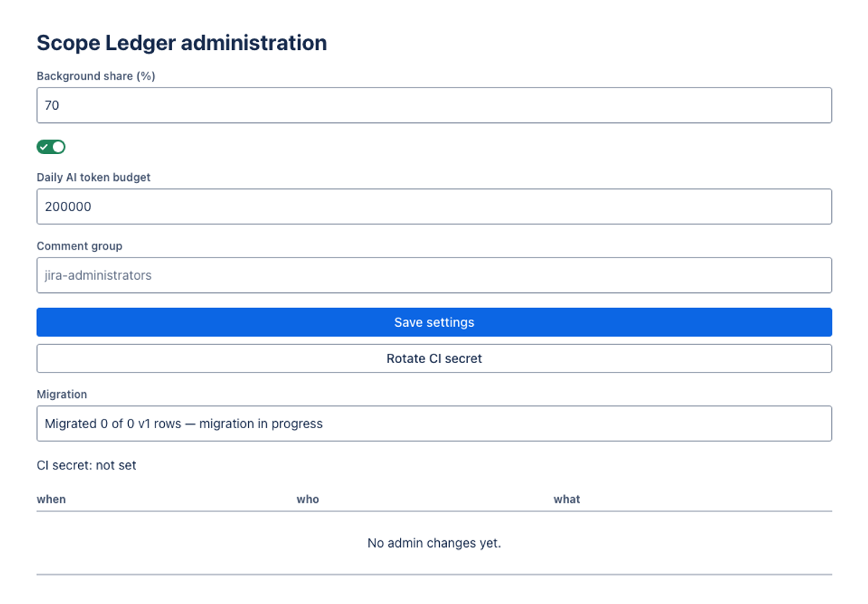Click the Background share (%) input field
This screenshot has height=604, width=868.
click(x=434, y=106)
